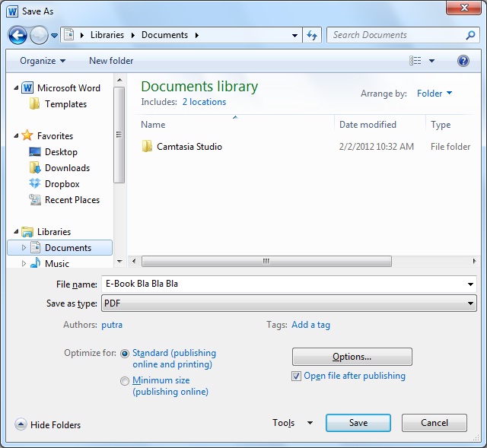Click the navigation pane scroll down arrow
Viewport: 487px width, 448px height.
coord(119,262)
